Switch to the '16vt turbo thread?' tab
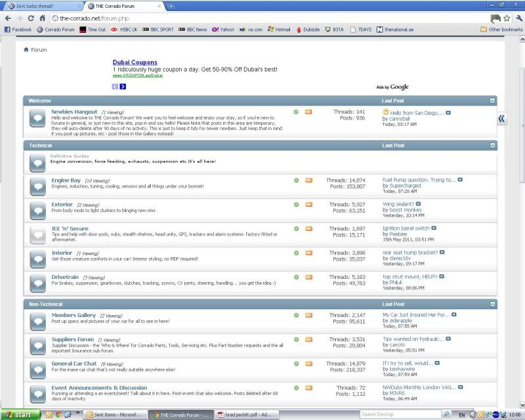This screenshot has width=525, height=420. [39, 5]
